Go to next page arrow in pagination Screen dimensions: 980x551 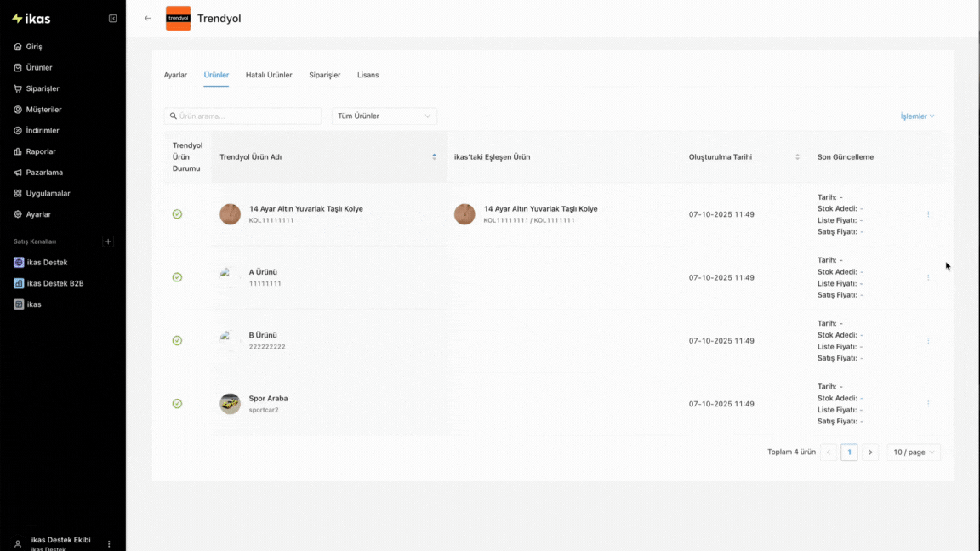pos(869,452)
